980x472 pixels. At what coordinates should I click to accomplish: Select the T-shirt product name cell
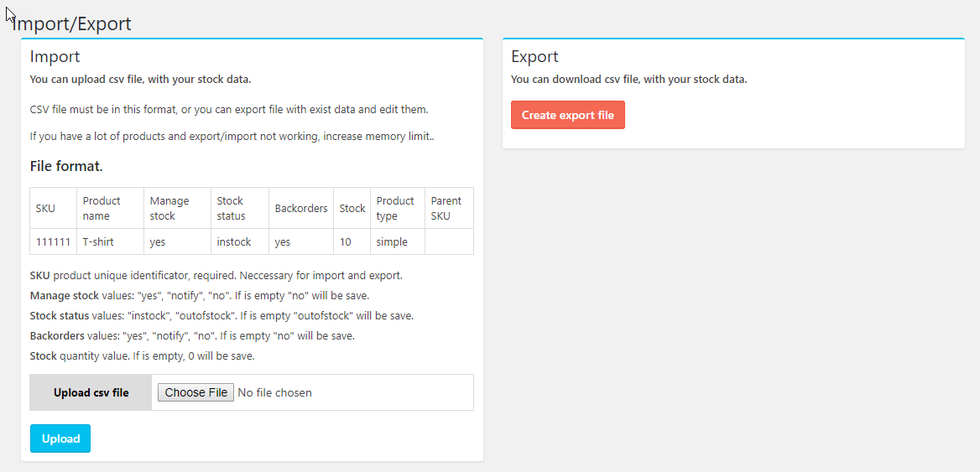[x=98, y=241]
